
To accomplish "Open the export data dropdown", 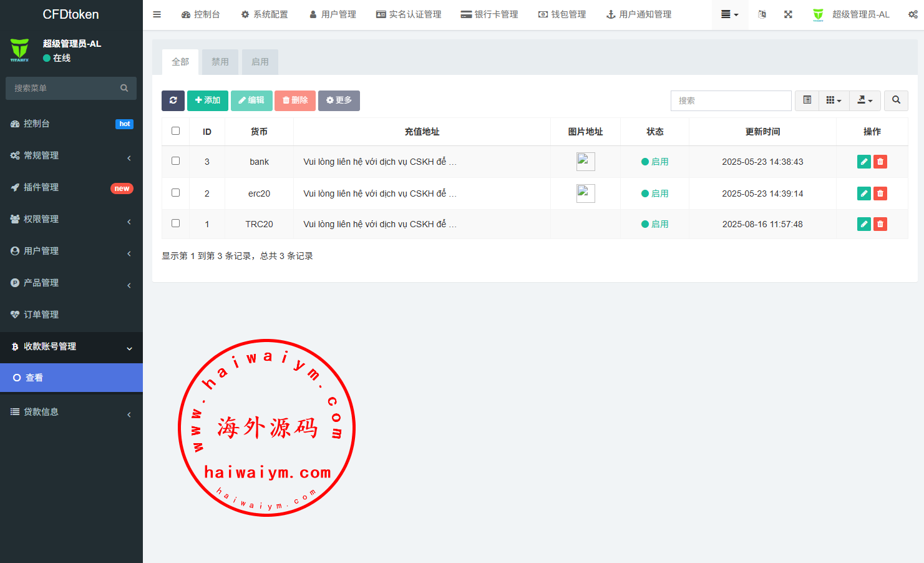I will (865, 100).
